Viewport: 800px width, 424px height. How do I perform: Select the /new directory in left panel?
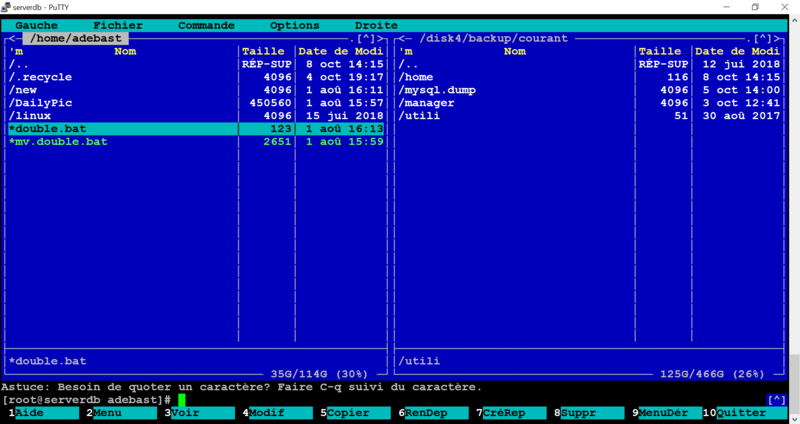(196, 90)
